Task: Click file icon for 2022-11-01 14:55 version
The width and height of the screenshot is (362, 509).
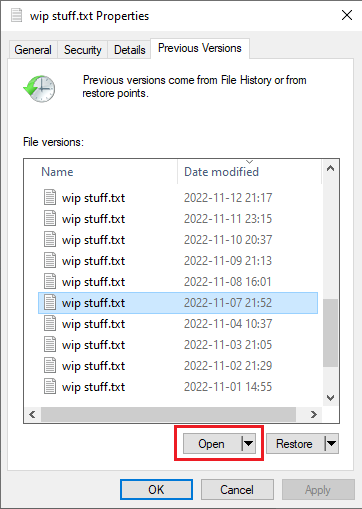Action: click(50, 386)
